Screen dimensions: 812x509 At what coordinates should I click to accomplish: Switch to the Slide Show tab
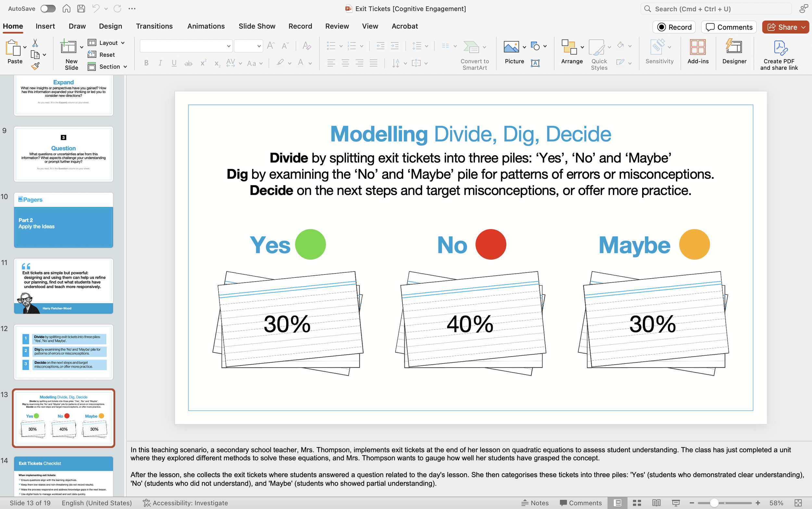257,26
